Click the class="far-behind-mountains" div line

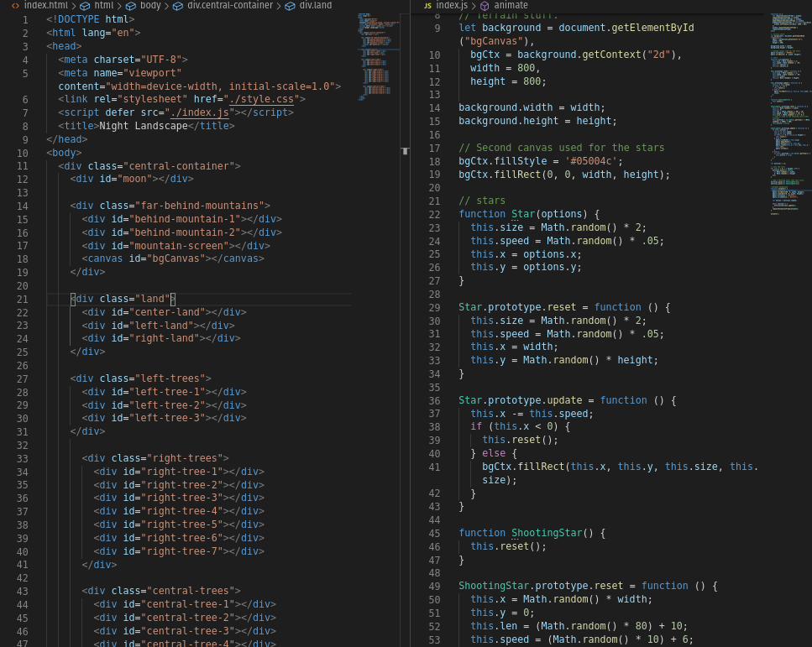[170, 206]
